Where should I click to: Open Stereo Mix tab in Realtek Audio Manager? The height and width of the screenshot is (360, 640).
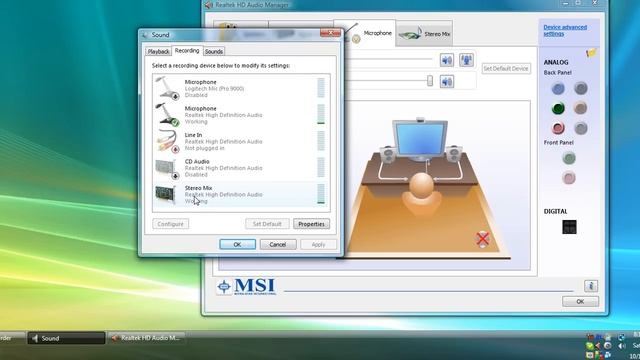pyautogui.click(x=424, y=34)
